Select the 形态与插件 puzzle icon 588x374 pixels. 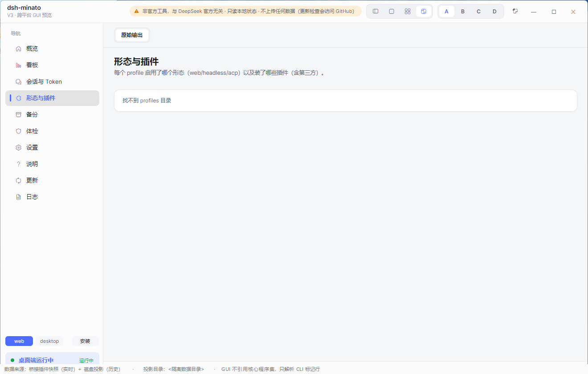point(18,98)
